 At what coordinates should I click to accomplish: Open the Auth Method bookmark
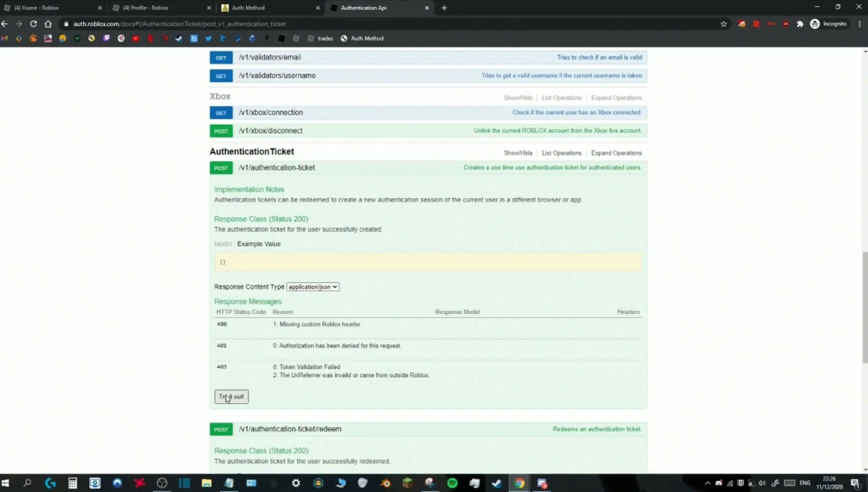[x=362, y=39]
